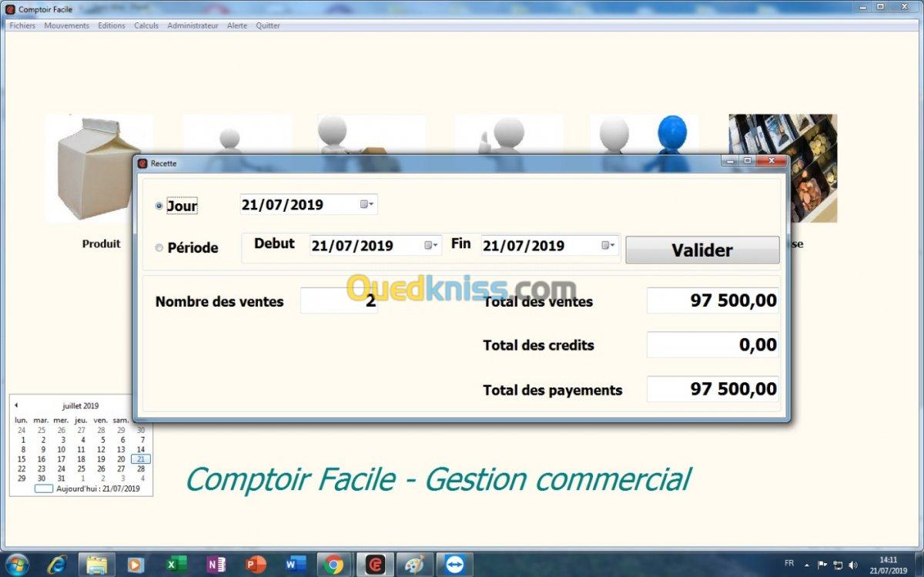Open the Produit milk carton icon
The width and height of the screenshot is (924, 577).
(93, 169)
